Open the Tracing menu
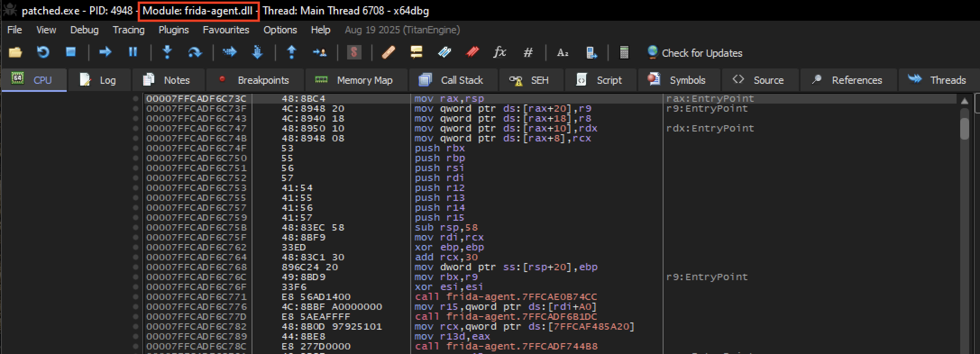The image size is (980, 354). point(128,30)
